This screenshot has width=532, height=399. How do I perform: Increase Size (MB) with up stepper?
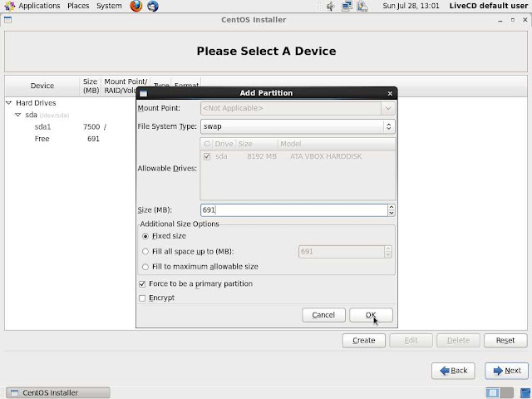coord(392,207)
